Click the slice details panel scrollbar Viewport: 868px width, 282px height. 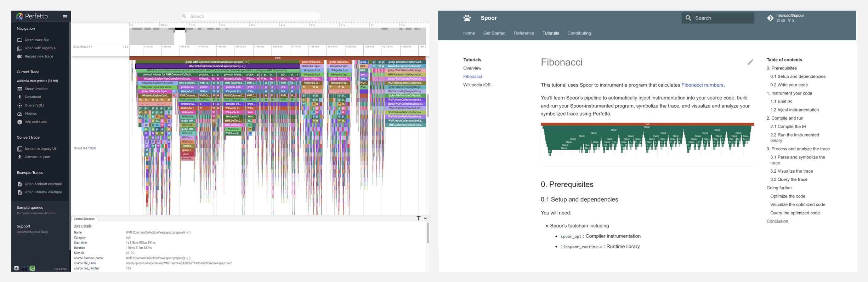[428, 233]
